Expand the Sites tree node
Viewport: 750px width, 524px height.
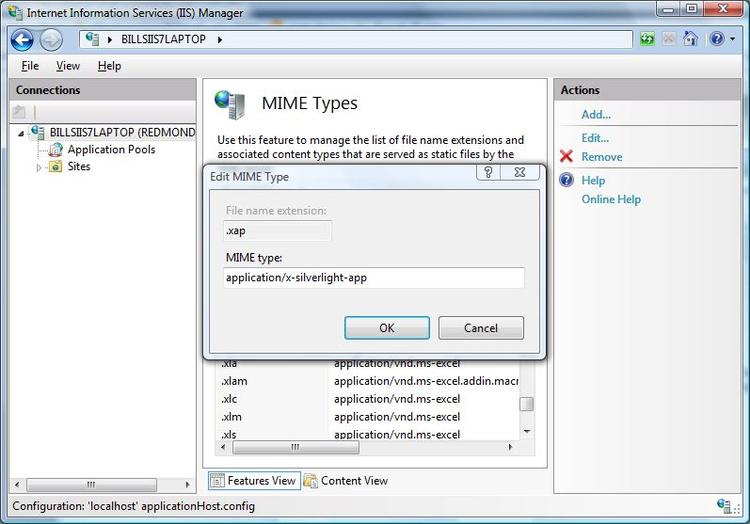coord(39,168)
